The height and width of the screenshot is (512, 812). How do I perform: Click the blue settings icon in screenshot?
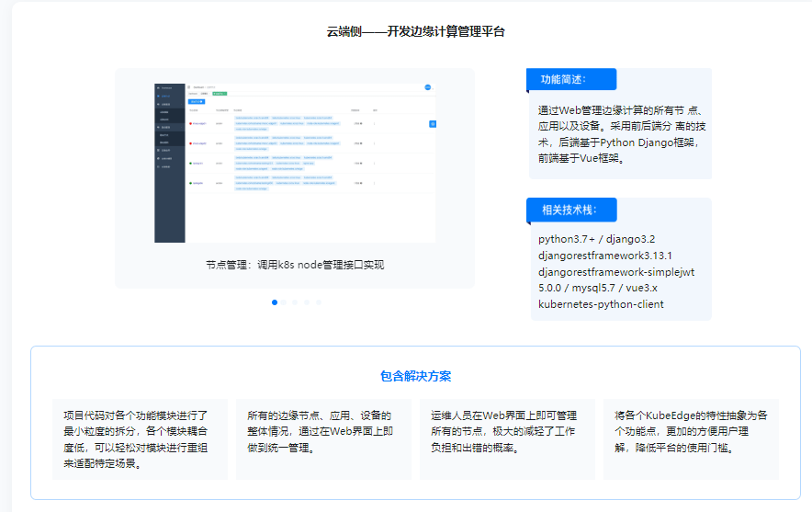click(x=433, y=124)
